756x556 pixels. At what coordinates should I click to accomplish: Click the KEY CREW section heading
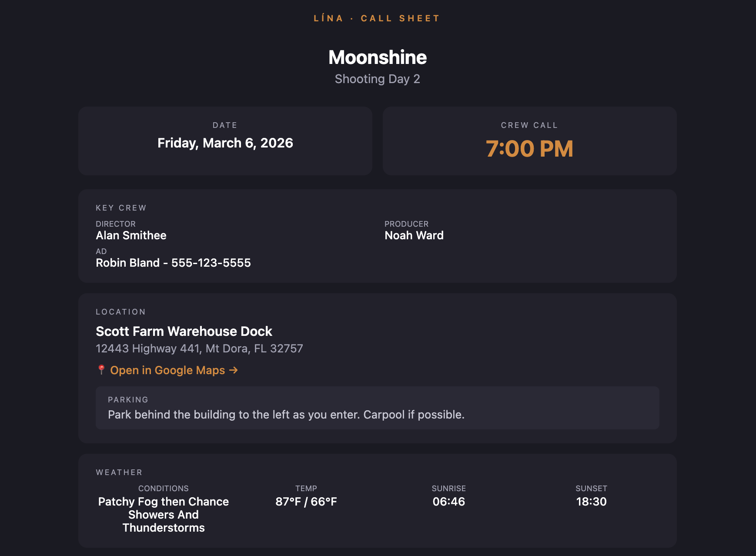(x=121, y=208)
